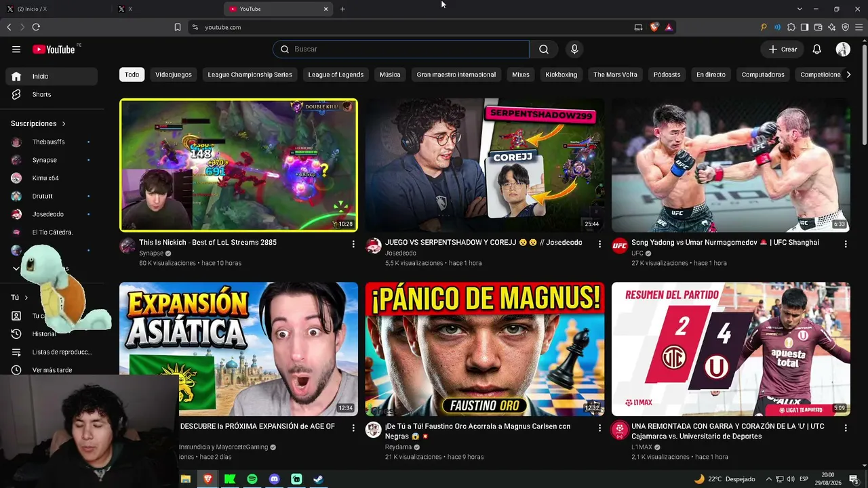Select the Todo filter chip
Image resolution: width=868 pixels, height=488 pixels.
coord(132,75)
